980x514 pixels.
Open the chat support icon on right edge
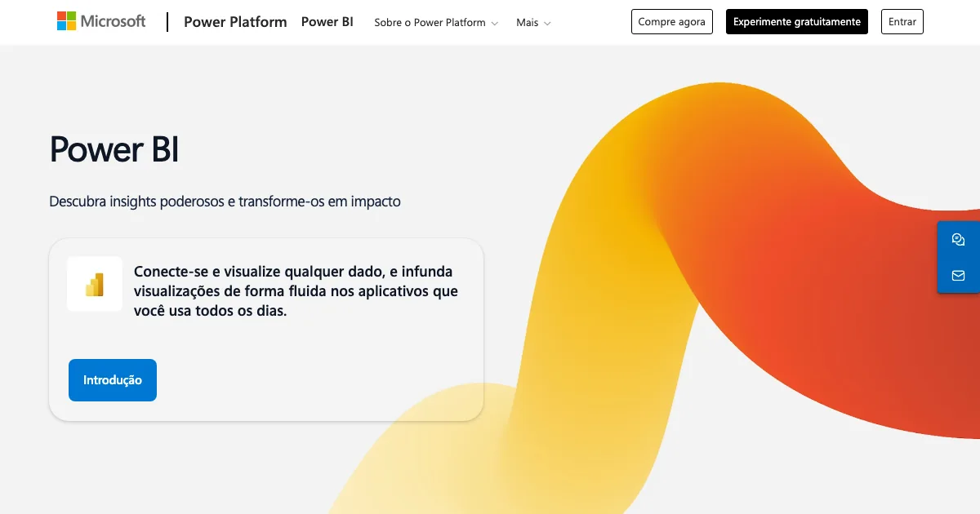coord(958,240)
